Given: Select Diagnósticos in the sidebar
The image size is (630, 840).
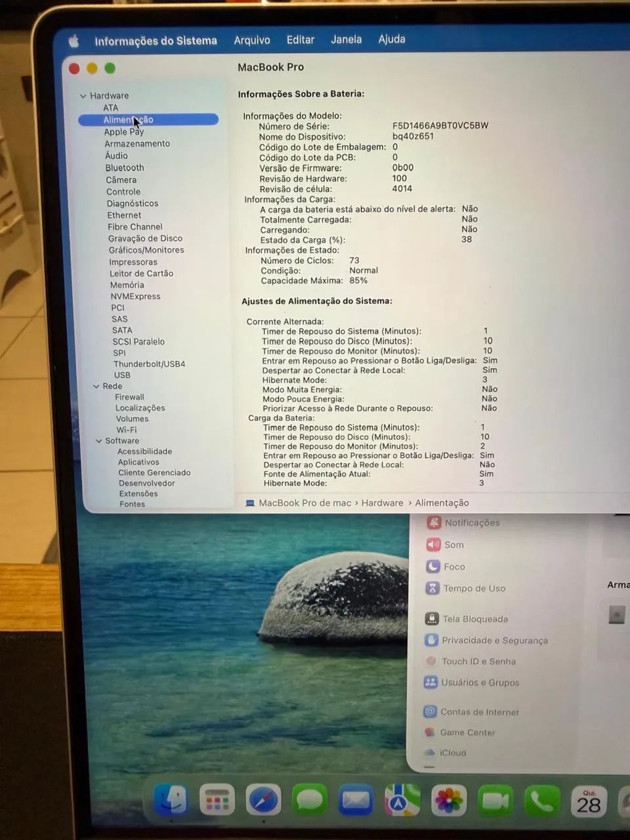Looking at the screenshot, I should [x=133, y=203].
